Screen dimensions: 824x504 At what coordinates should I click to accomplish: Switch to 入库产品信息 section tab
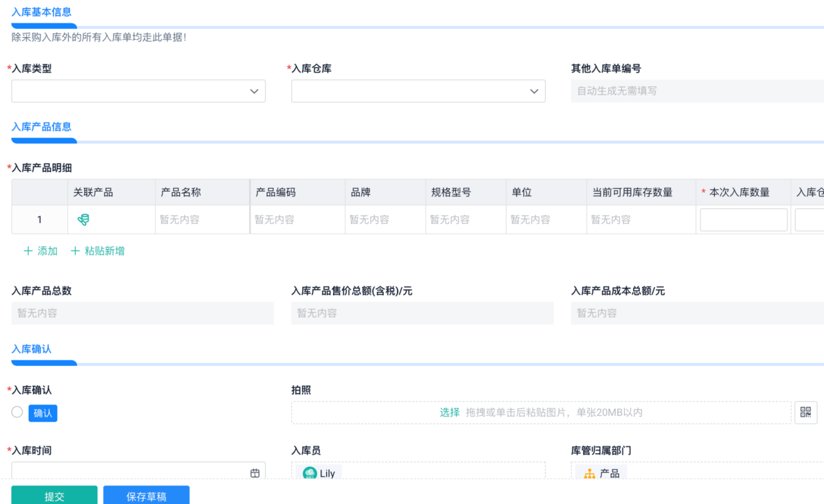41,126
